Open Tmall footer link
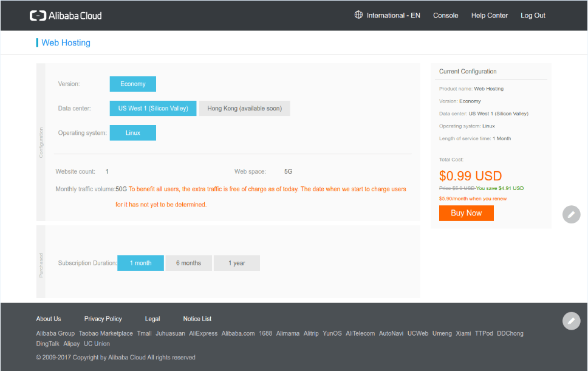 coord(145,333)
